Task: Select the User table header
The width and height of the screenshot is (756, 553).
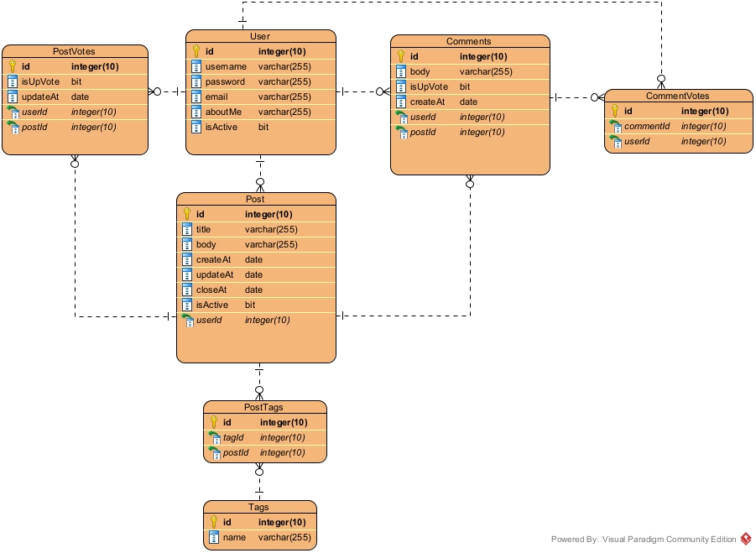Action: coord(261,36)
